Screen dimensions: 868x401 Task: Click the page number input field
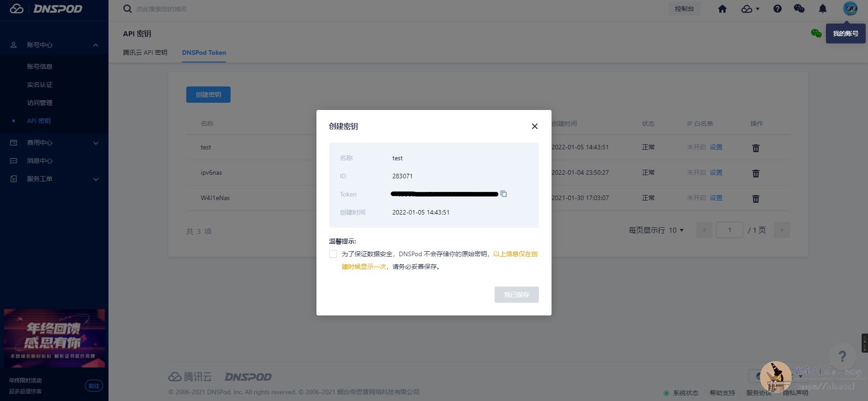pos(730,230)
